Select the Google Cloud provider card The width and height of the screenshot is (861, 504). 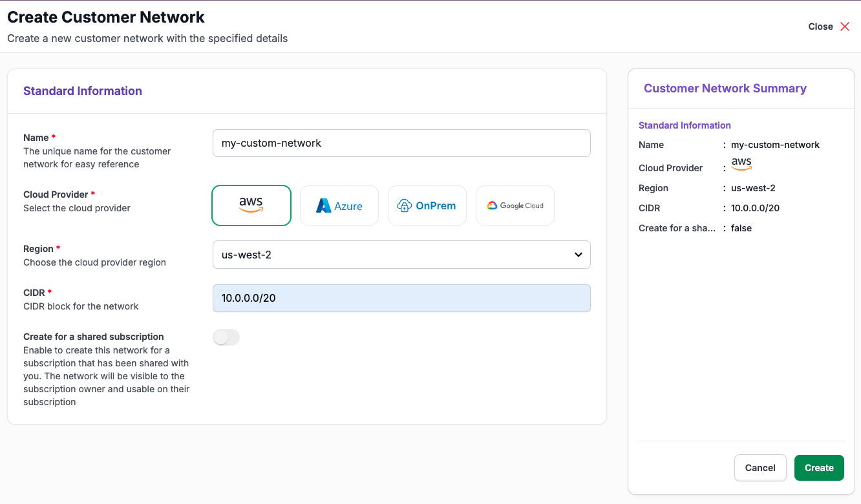[x=515, y=205]
